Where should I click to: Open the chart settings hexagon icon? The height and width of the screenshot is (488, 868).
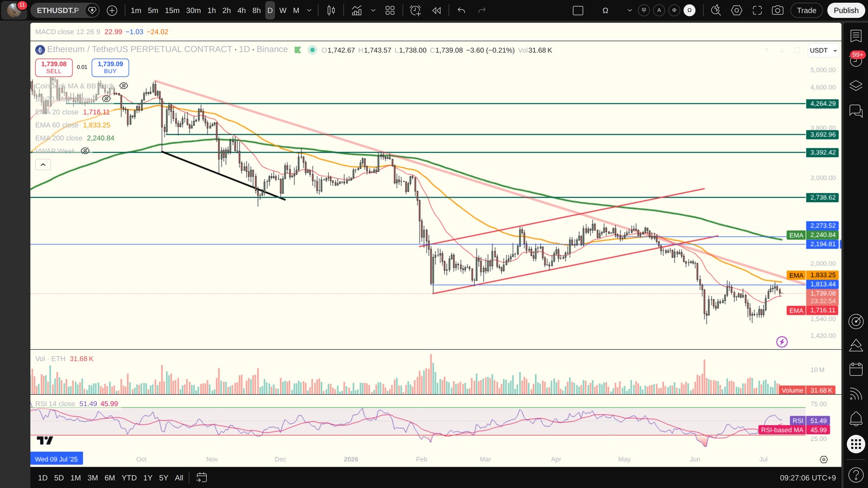tap(737, 10)
